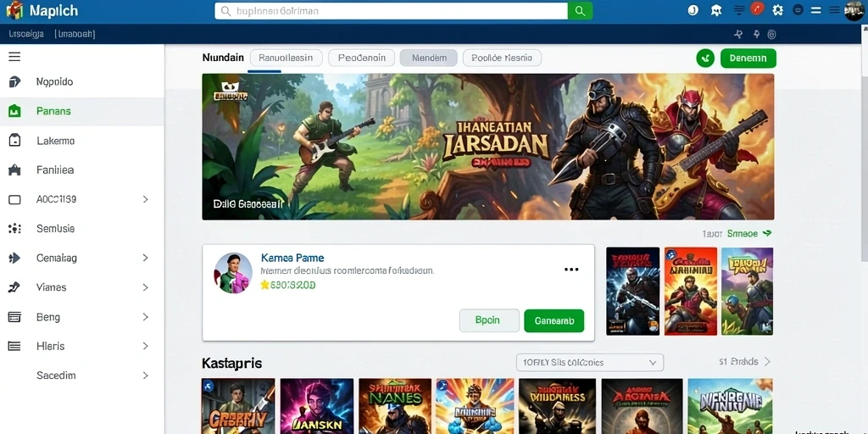Expand the Vianes sidebar chevron
The image size is (868, 434).
pos(146,287)
